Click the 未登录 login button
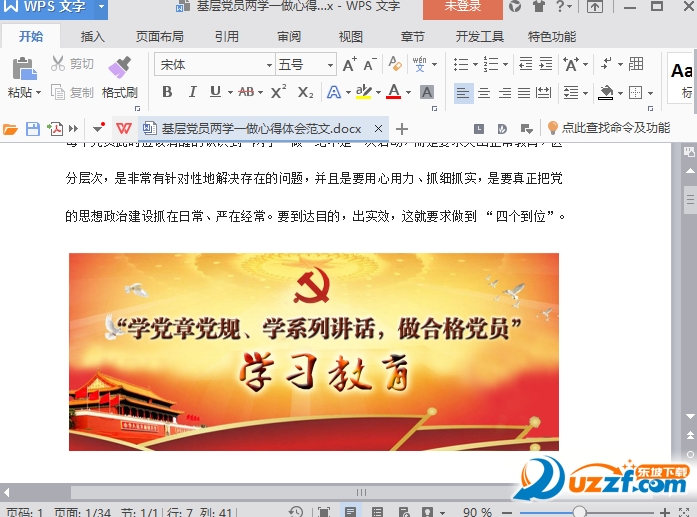The image size is (697, 517). [463, 8]
